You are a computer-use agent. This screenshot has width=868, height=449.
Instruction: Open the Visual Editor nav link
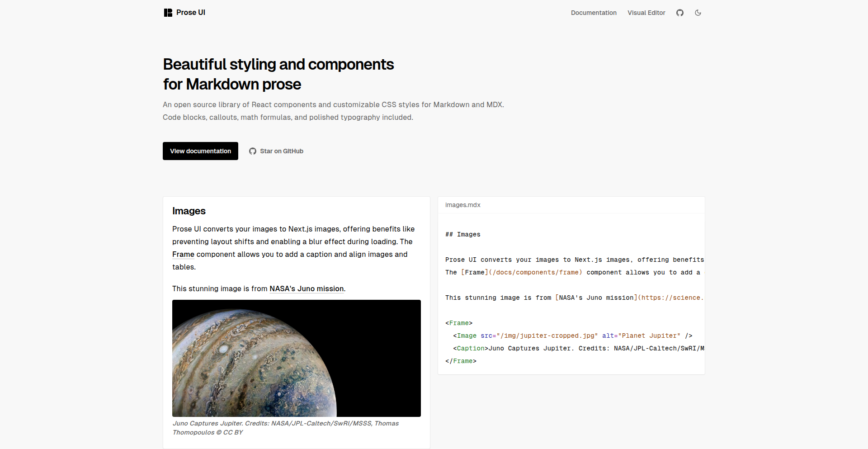pos(646,13)
